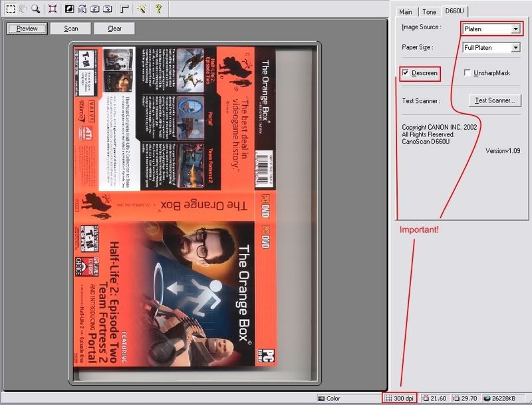Switch to the Main tab
This screenshot has width=532, height=405.
(406, 12)
